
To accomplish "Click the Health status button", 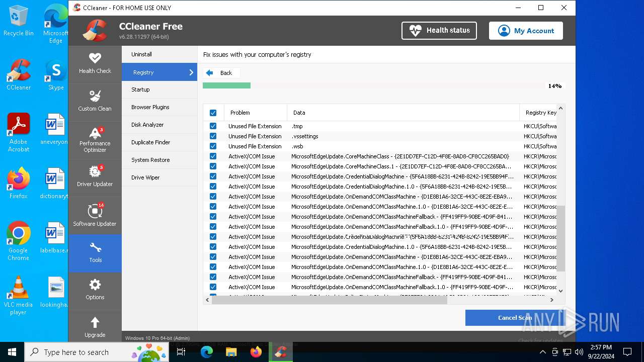I will coord(439,30).
